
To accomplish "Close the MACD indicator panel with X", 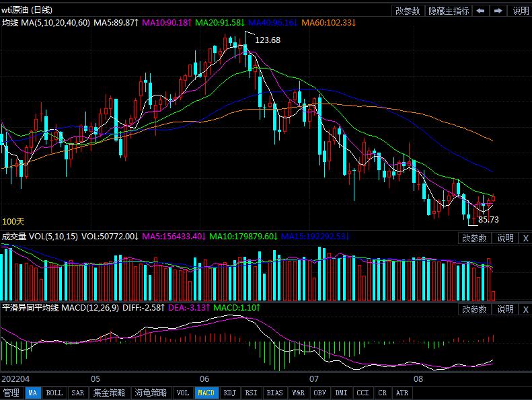I will (x=525, y=309).
